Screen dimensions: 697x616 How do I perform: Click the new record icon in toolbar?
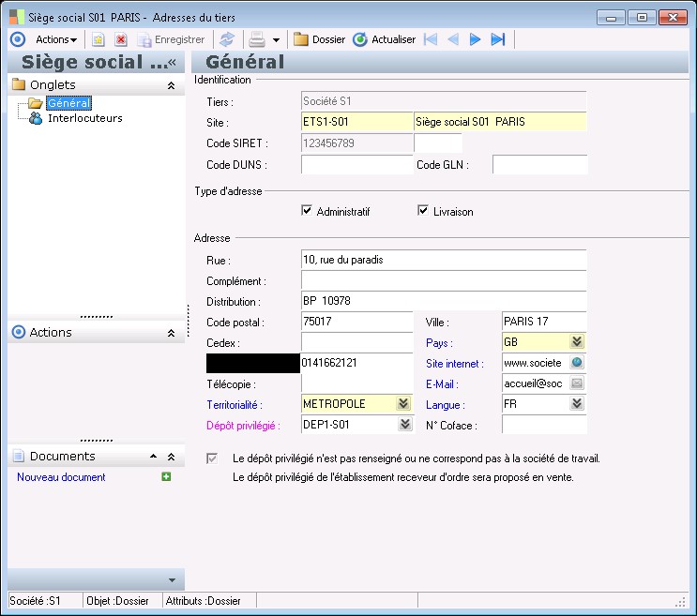[98, 39]
